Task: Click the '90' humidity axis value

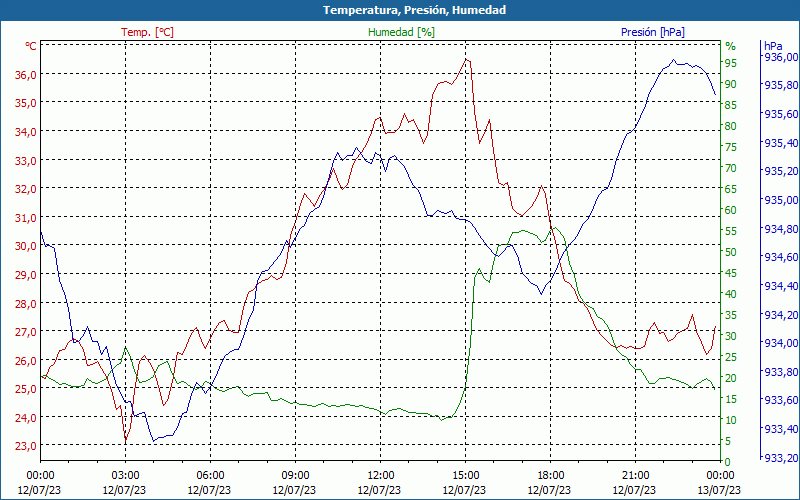Action: point(731,84)
